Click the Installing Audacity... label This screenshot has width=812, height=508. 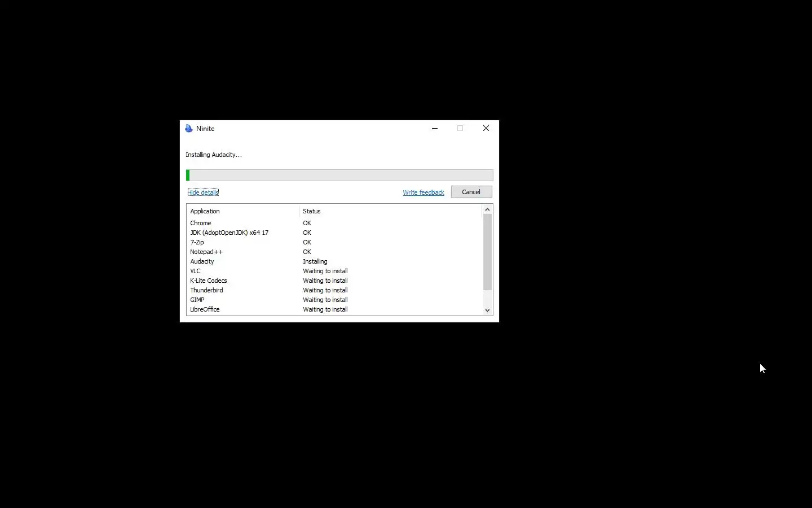click(x=214, y=155)
